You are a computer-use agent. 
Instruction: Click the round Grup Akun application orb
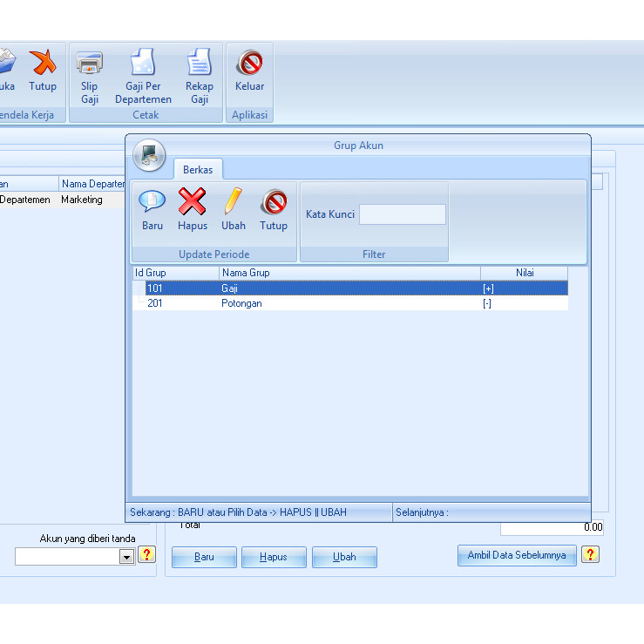tap(149, 155)
